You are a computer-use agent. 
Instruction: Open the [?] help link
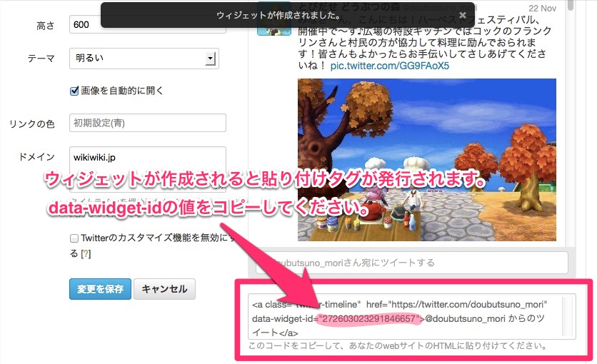pyautogui.click(x=86, y=253)
